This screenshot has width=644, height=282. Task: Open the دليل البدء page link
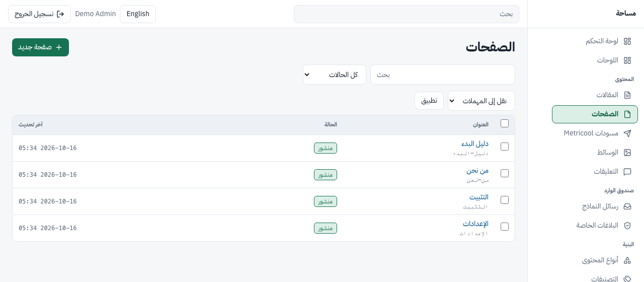click(x=475, y=144)
